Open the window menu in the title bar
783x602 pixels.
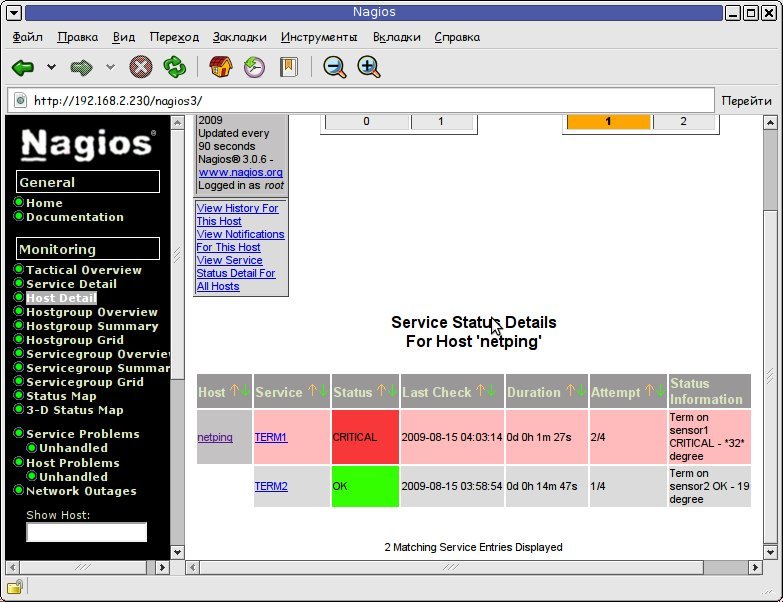tap(13, 12)
